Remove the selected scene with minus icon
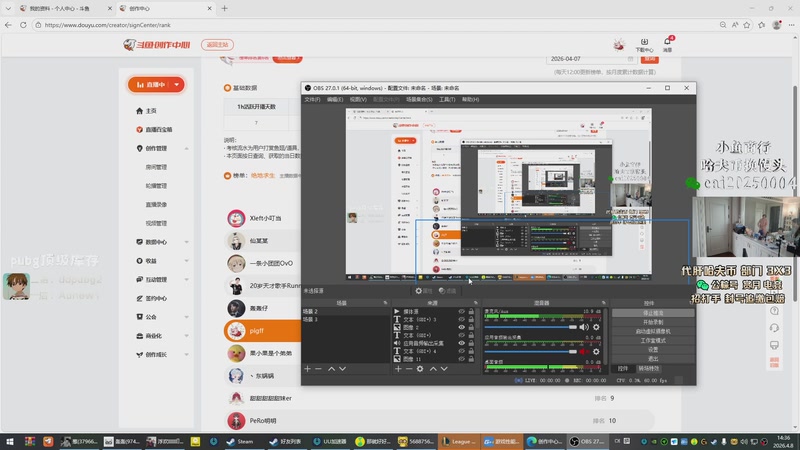800x450 pixels. tap(318, 368)
